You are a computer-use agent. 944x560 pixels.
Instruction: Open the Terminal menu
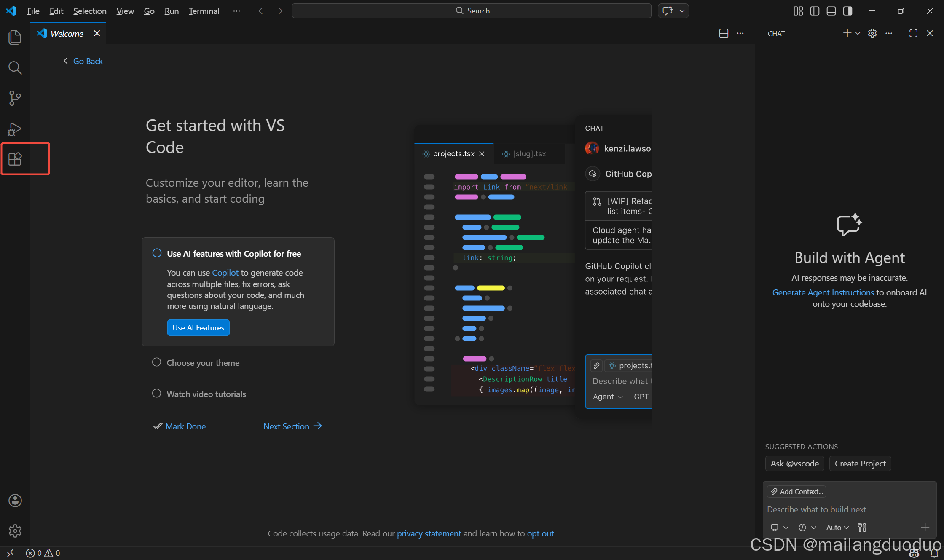coord(204,11)
